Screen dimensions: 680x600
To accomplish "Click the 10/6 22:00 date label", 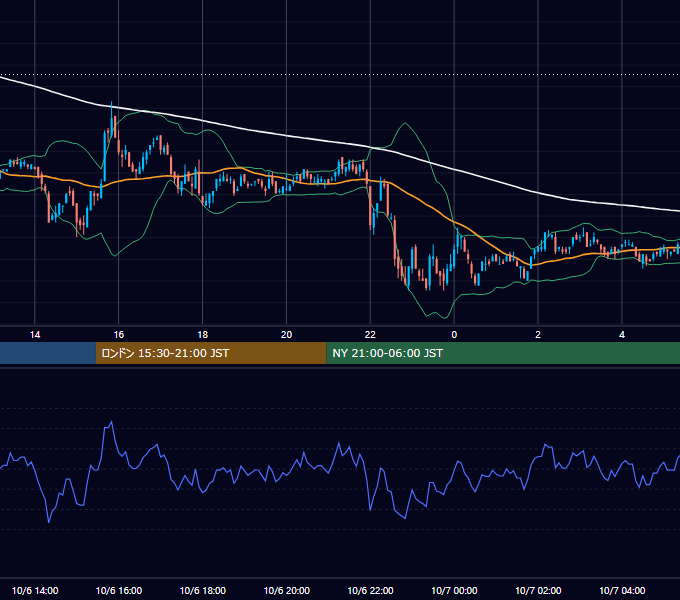I will coord(370,590).
